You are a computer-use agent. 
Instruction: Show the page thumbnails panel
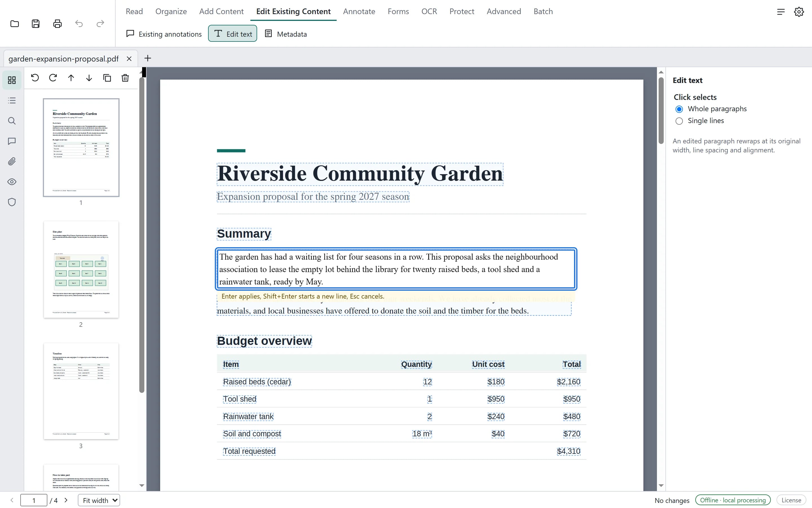click(x=12, y=80)
